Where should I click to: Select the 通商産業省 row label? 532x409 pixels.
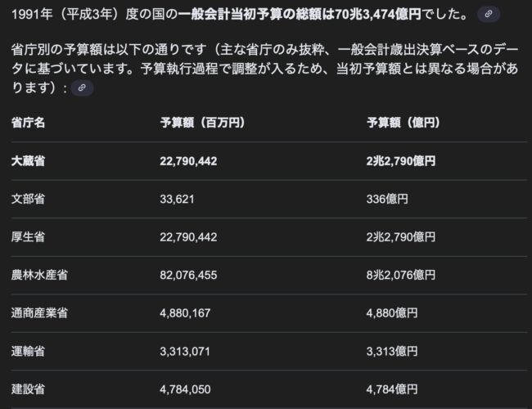39,312
